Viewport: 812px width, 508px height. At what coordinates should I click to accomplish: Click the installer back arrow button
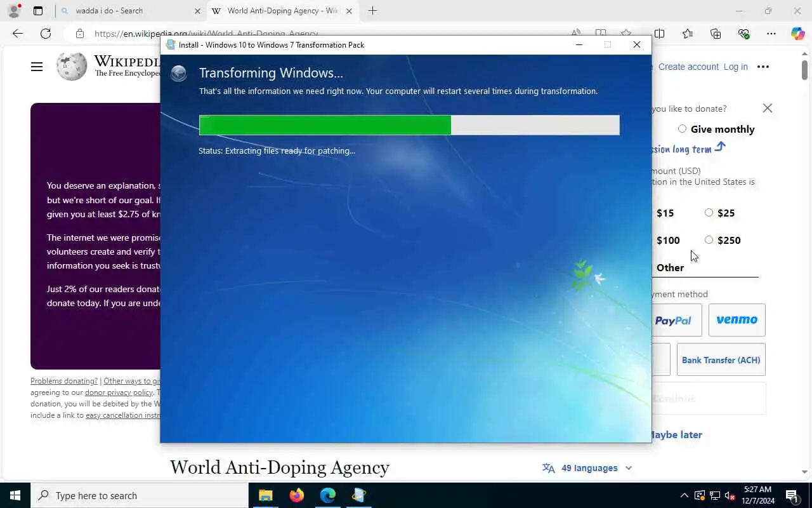179,73
